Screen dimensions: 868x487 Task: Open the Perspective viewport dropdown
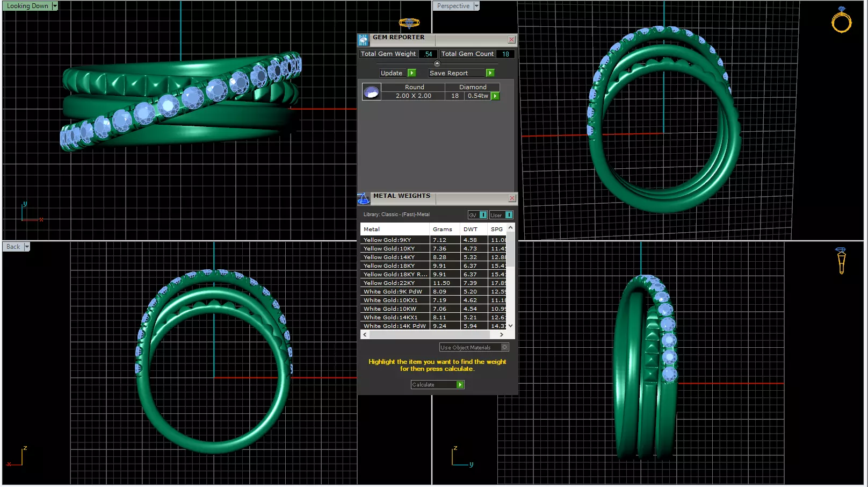476,6
